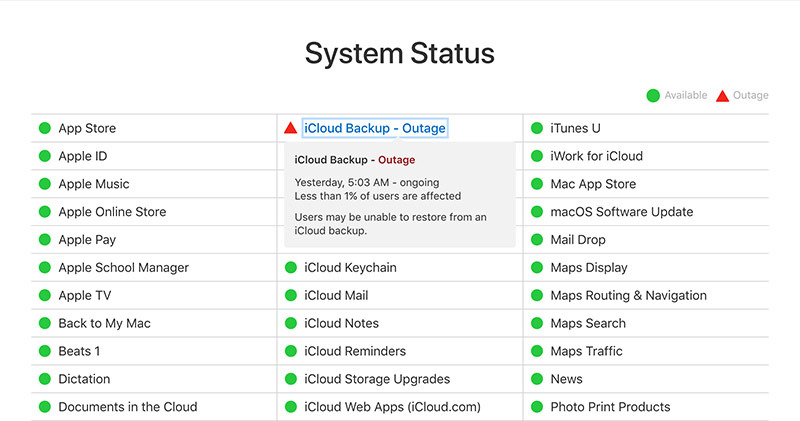This screenshot has height=421, width=800.
Task: Click the Apple Pay service label
Action: pyautogui.click(x=87, y=240)
